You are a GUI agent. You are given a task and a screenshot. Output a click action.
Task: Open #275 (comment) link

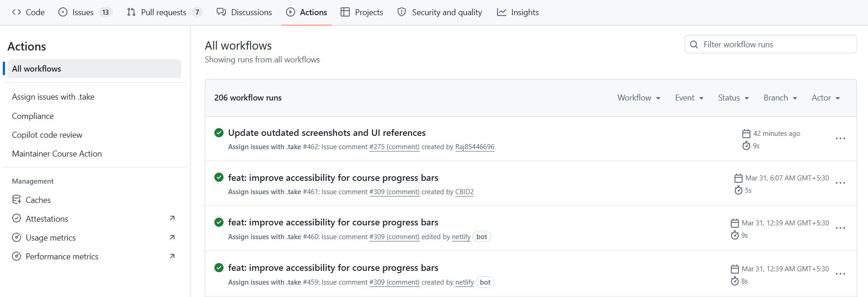pos(394,147)
